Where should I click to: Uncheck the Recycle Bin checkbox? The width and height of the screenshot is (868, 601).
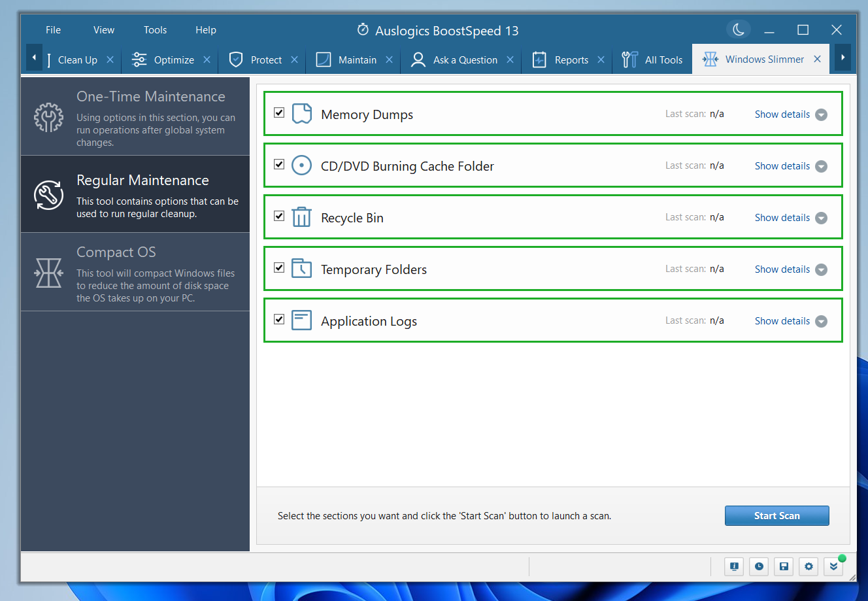(x=279, y=216)
